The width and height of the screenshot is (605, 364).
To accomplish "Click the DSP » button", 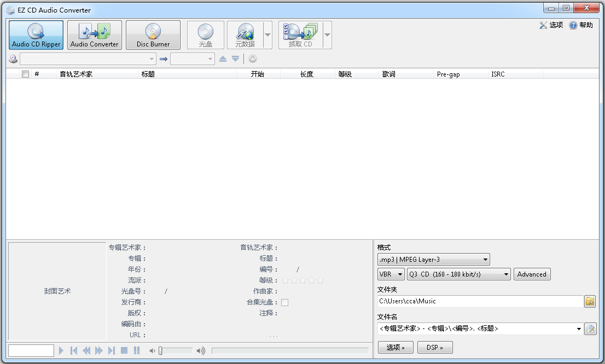I will point(435,348).
